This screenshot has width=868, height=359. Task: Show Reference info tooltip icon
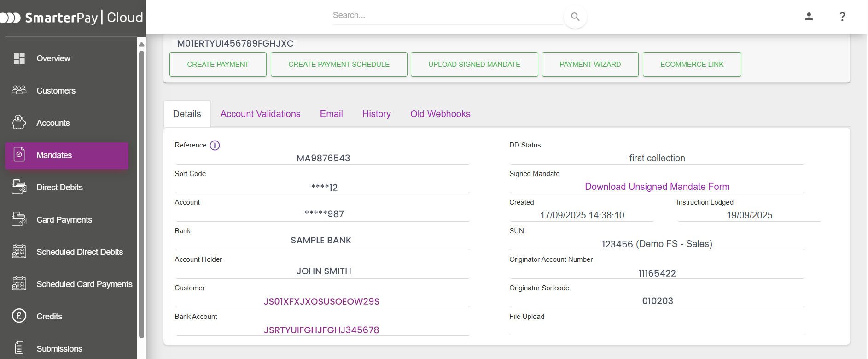coord(215,145)
